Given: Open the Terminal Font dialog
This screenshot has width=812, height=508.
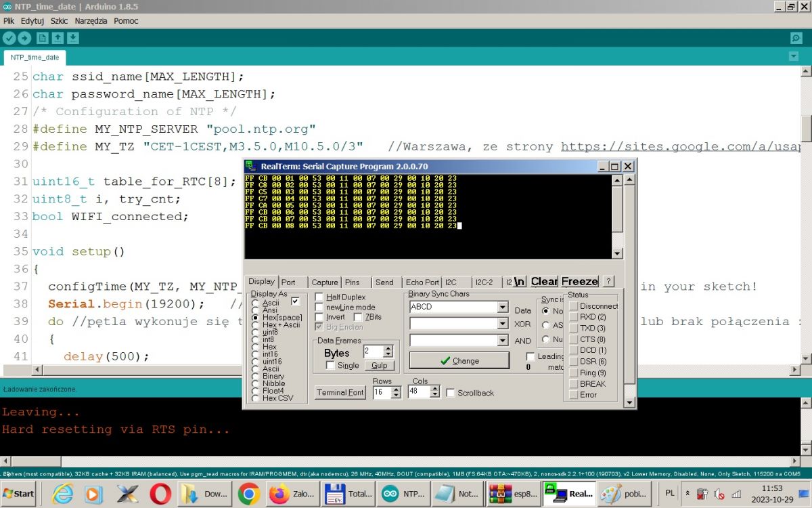Looking at the screenshot, I should pos(340,393).
